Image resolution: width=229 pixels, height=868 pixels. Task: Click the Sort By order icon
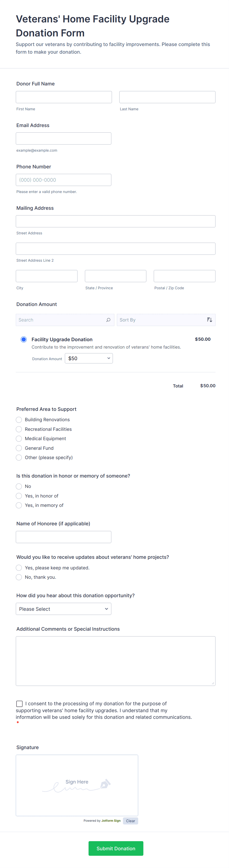coord(210,320)
